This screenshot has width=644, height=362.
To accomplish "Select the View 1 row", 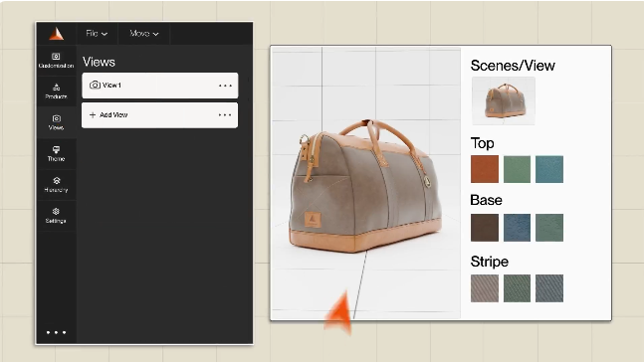I will pos(160,86).
